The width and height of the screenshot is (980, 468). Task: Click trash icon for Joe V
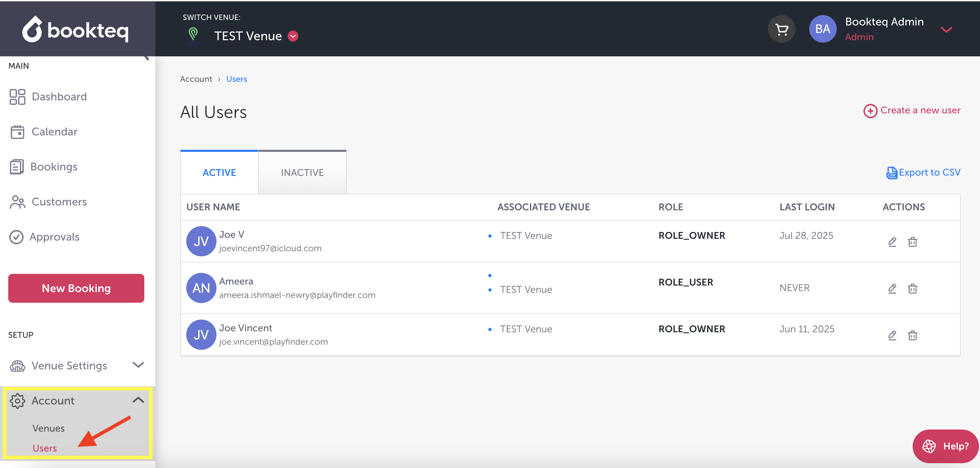pos(912,242)
